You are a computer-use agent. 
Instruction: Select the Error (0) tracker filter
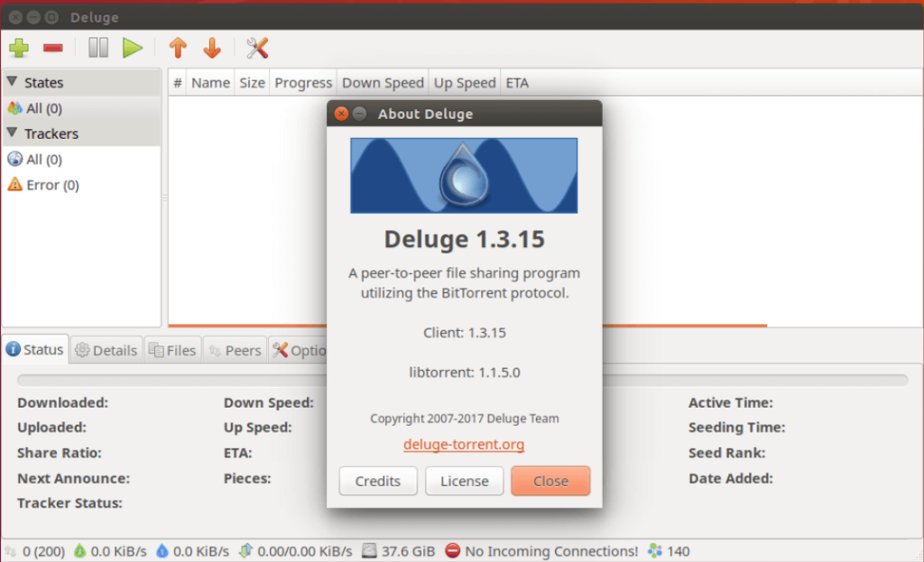coord(43,185)
